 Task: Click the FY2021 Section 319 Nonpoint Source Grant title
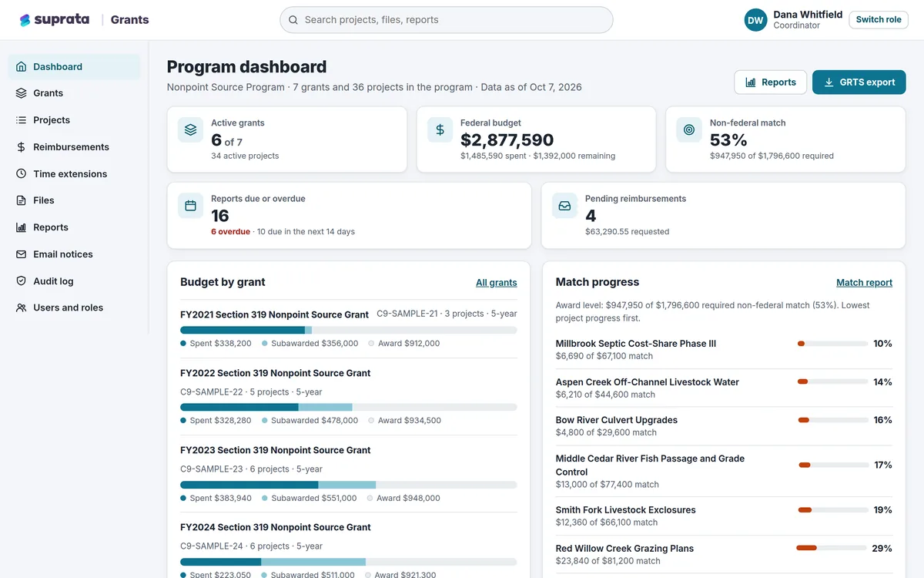tap(274, 314)
